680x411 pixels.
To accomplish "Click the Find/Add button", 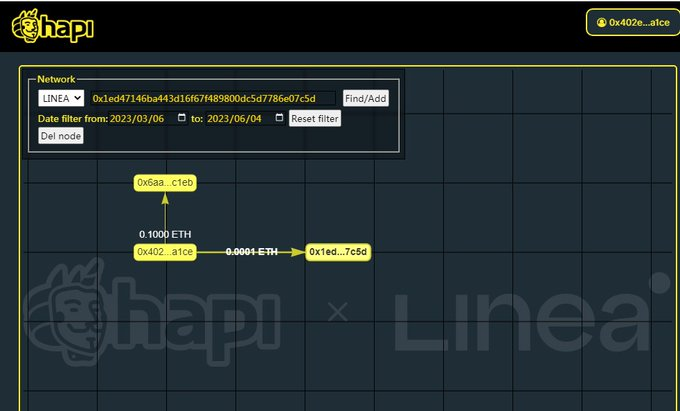I will [x=366, y=98].
